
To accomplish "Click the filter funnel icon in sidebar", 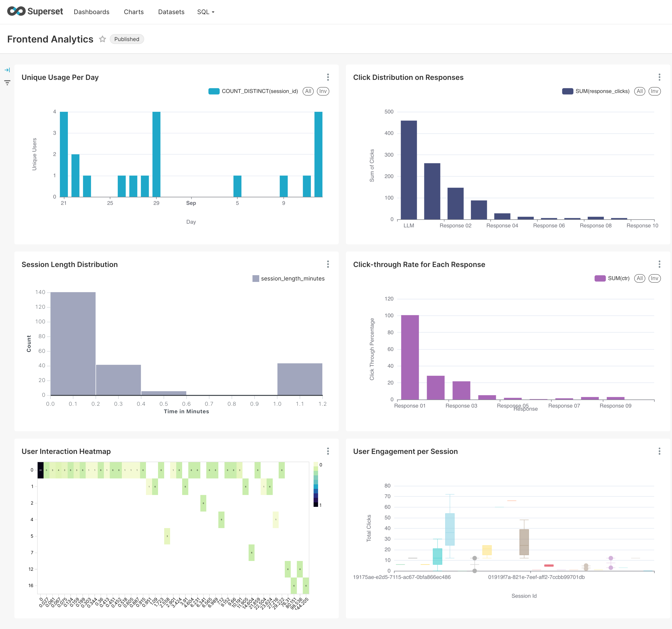I will tap(7, 82).
